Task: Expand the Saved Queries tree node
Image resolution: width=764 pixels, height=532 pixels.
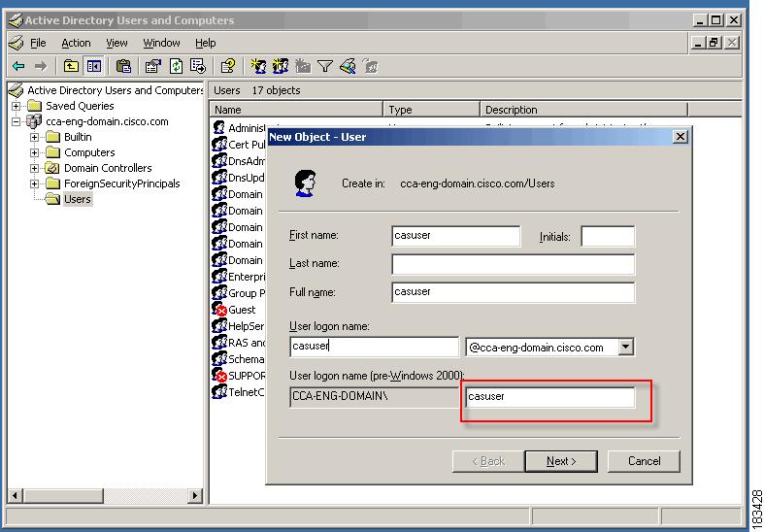Action: click(17, 106)
